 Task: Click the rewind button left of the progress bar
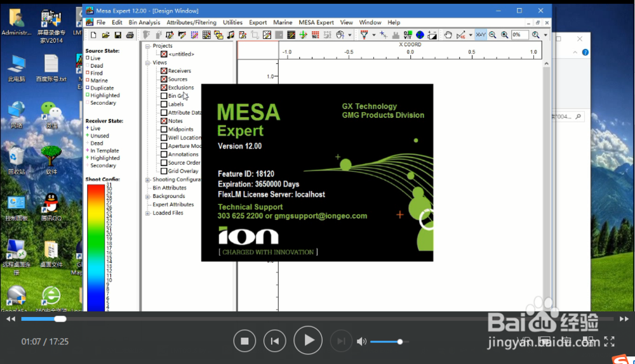click(11, 319)
